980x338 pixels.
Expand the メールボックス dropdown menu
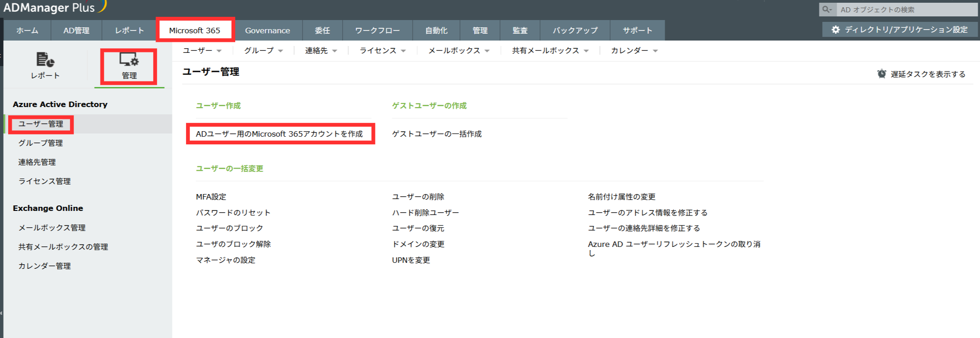pyautogui.click(x=459, y=51)
